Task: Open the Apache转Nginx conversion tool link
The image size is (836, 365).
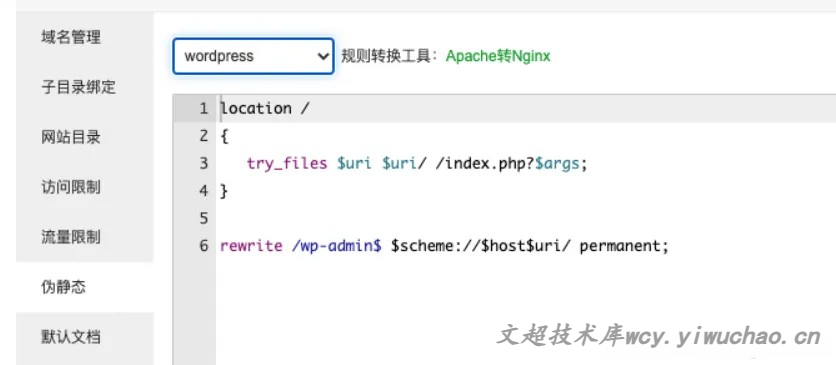Action: (498, 56)
